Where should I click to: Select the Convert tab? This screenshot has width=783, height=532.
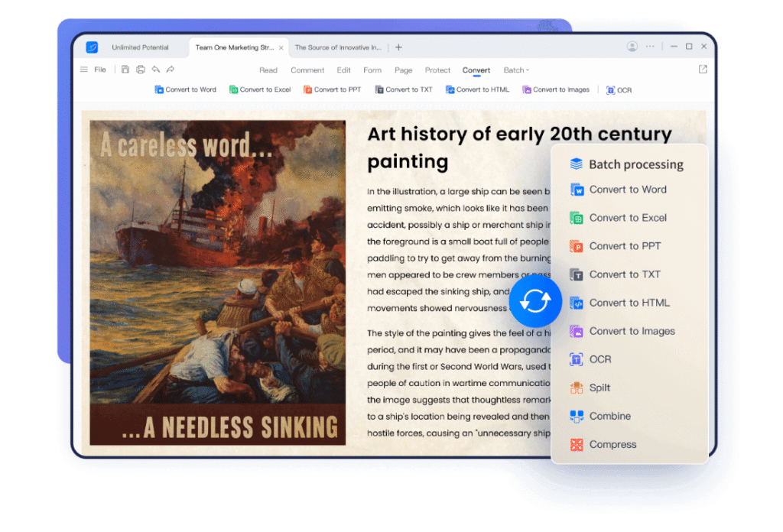pyautogui.click(x=476, y=70)
